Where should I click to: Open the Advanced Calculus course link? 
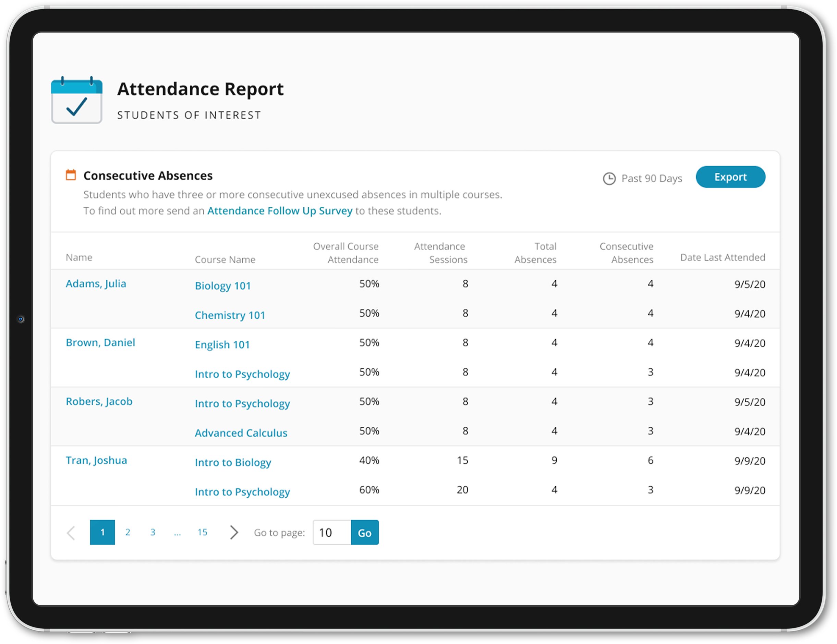click(241, 433)
